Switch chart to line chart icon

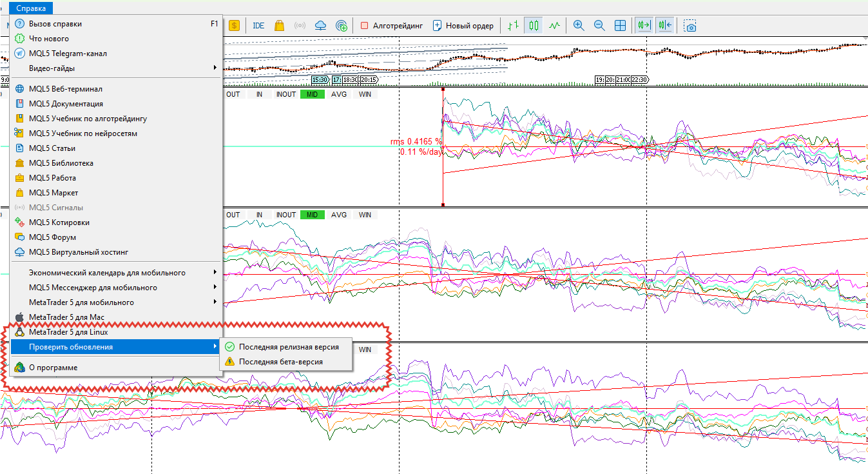click(554, 26)
